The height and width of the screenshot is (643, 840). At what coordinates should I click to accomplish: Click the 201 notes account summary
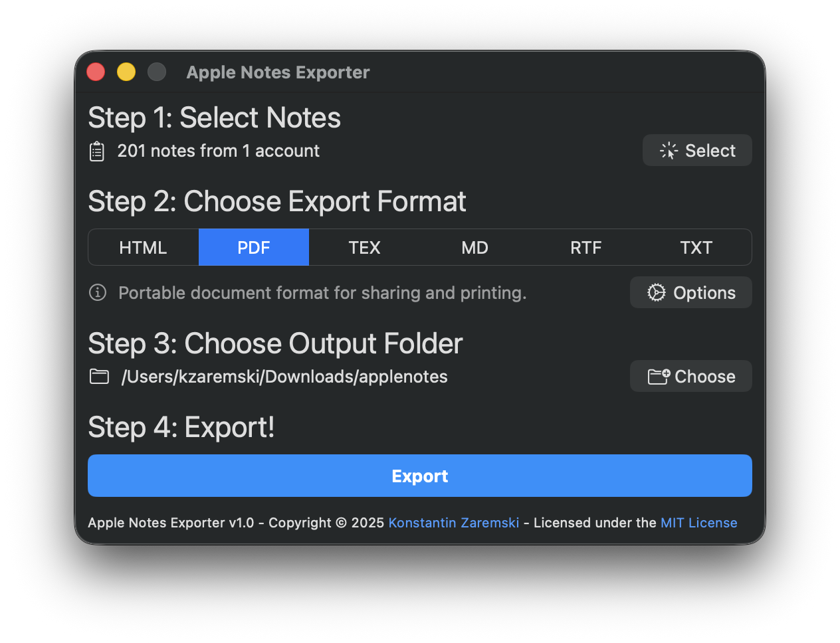tap(218, 151)
